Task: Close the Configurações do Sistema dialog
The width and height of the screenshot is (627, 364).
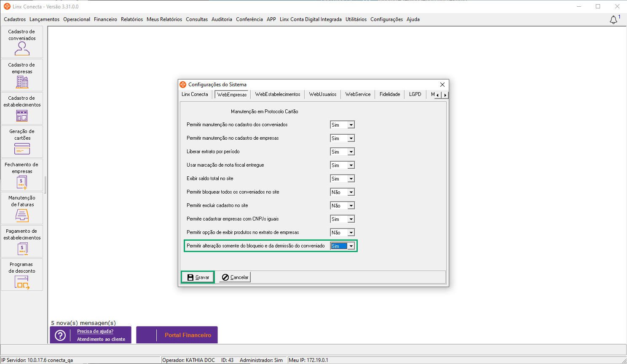Action: click(442, 85)
